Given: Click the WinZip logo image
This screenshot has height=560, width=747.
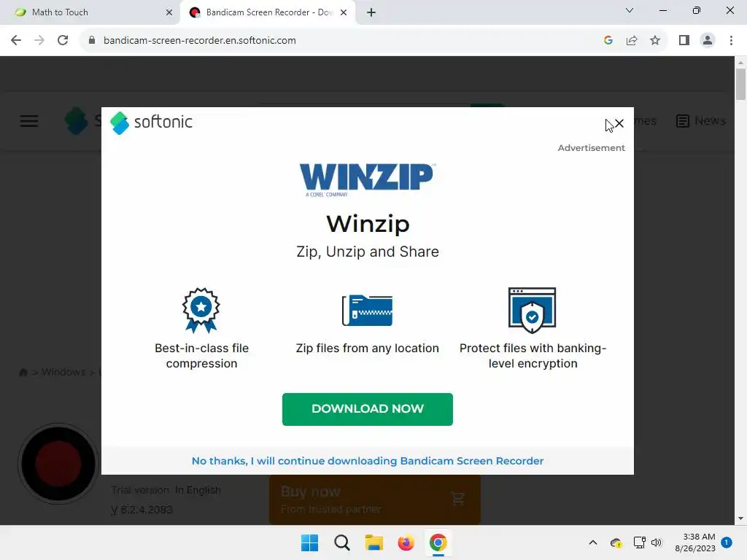Looking at the screenshot, I should [367, 179].
